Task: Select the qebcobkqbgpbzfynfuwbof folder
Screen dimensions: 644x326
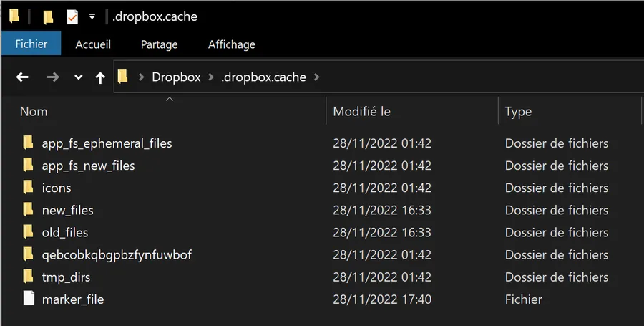Action: pos(117,254)
